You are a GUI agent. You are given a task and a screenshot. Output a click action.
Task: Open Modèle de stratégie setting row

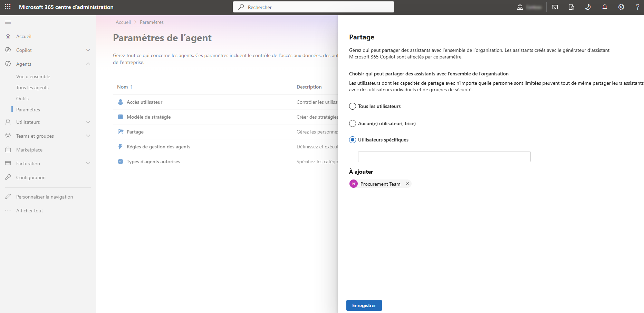pos(225,117)
